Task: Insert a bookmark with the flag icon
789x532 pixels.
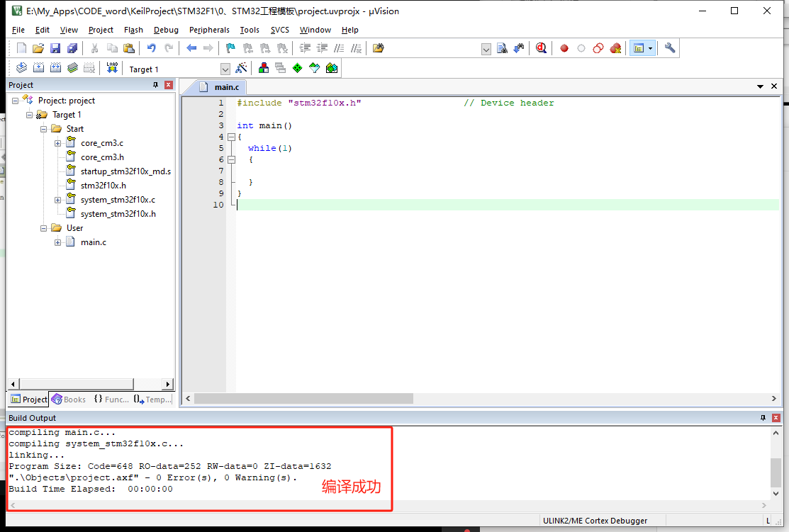Action: click(230, 48)
